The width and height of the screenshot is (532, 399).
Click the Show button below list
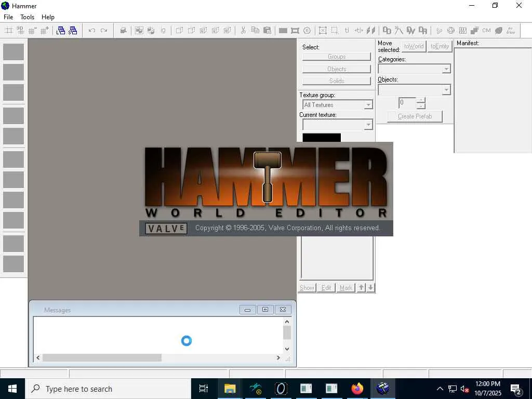(x=307, y=288)
